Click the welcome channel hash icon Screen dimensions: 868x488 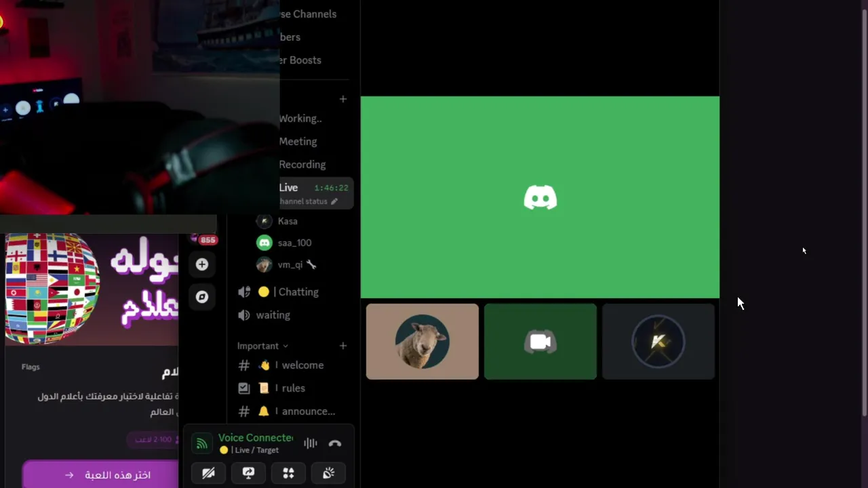tap(244, 365)
